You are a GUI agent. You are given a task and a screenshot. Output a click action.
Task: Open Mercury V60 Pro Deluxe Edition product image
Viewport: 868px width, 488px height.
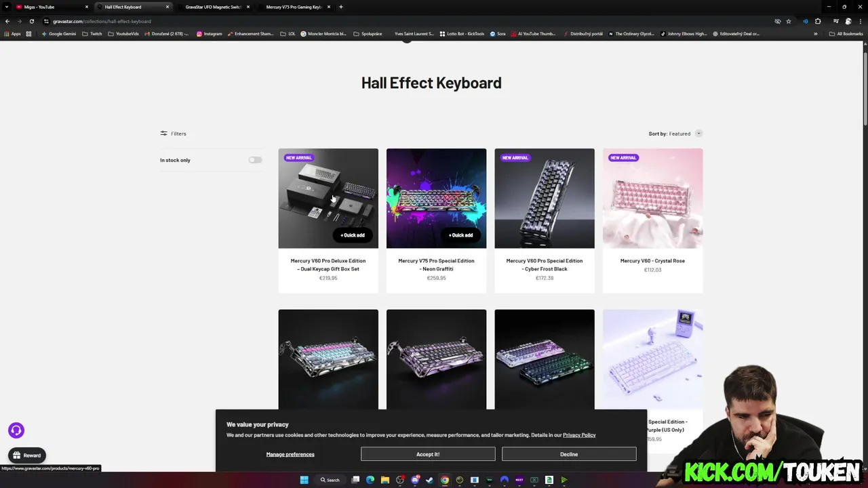tap(328, 198)
